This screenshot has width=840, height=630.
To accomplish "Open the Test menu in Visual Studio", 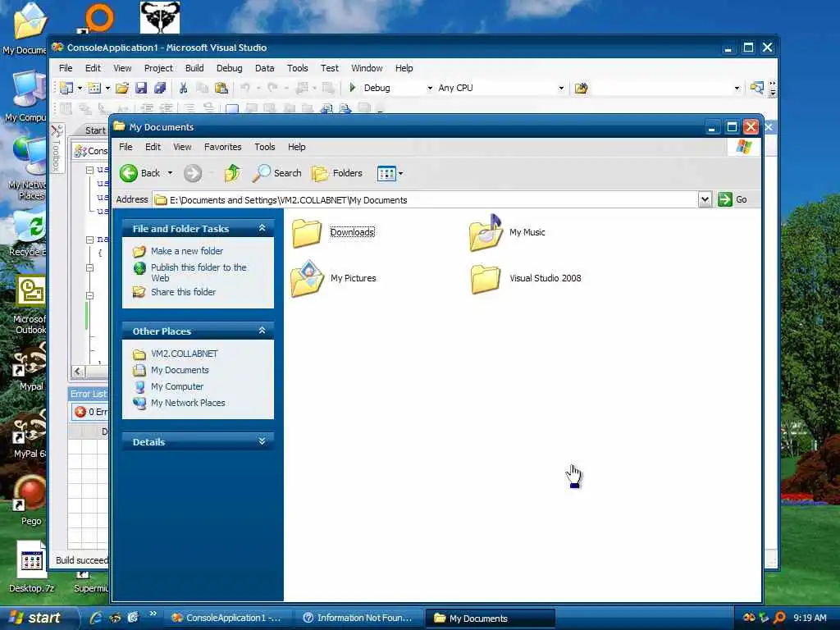I will click(x=330, y=68).
